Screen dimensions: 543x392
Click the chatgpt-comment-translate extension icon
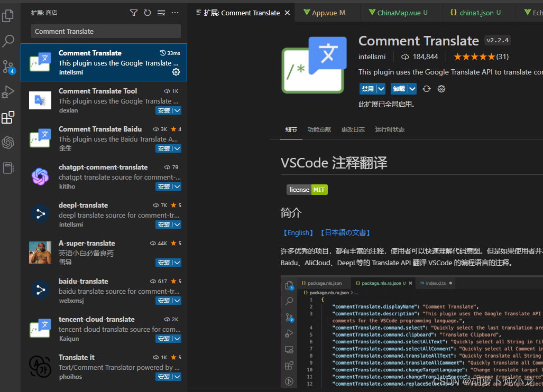(40, 176)
